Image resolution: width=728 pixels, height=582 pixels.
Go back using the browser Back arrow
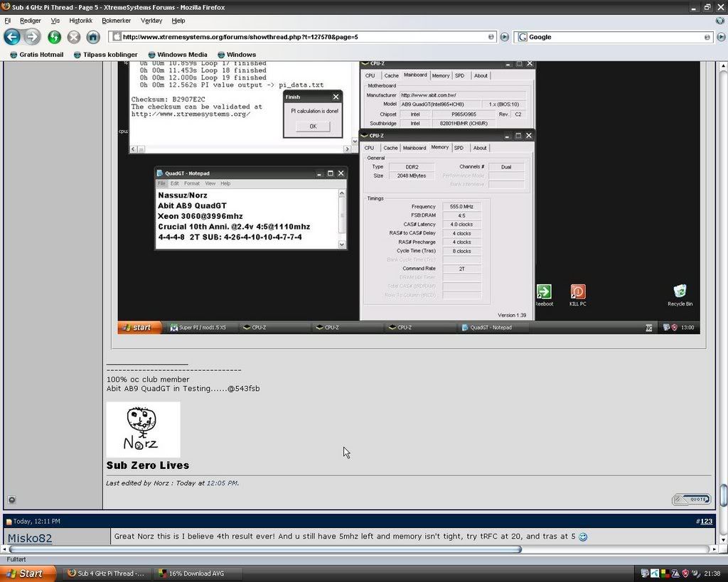pos(12,37)
